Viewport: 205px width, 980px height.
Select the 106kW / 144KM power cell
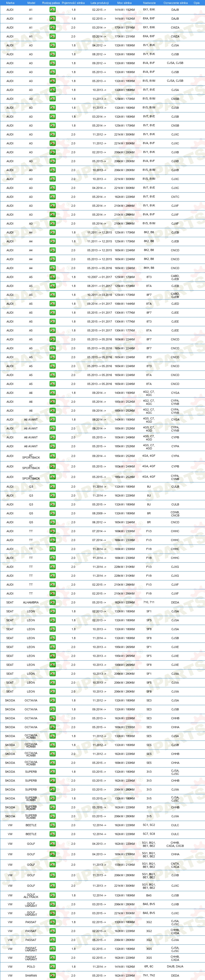tap(125, 304)
